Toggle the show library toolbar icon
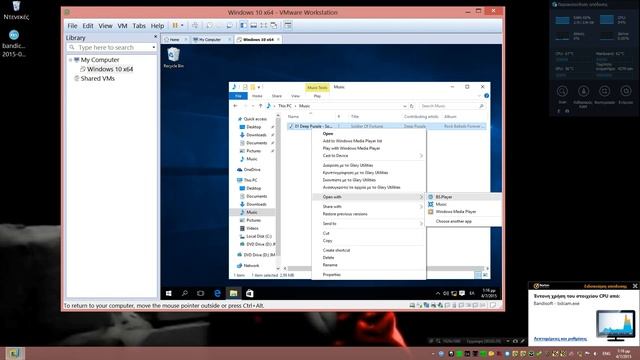640x360 pixels. 243,25
